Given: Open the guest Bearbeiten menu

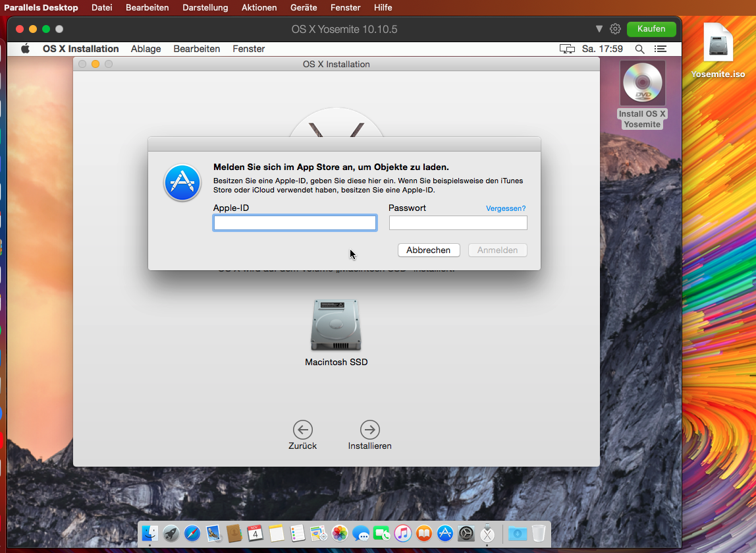Looking at the screenshot, I should tap(197, 49).
